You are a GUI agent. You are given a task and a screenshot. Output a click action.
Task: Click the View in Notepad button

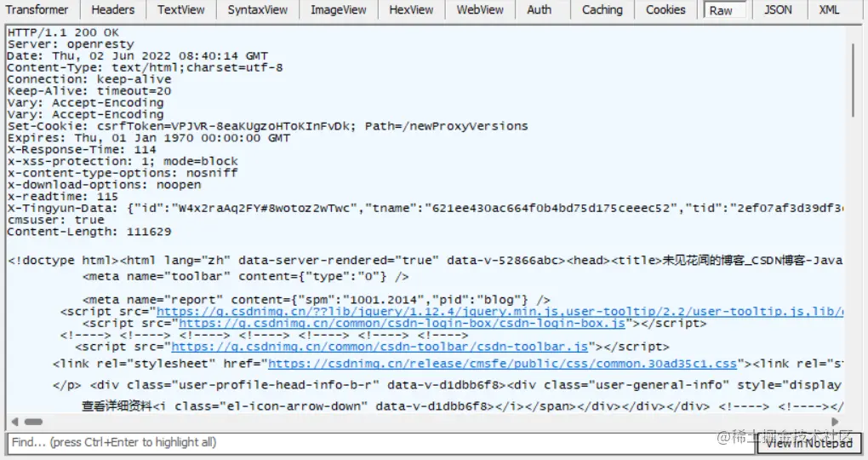tap(808, 443)
